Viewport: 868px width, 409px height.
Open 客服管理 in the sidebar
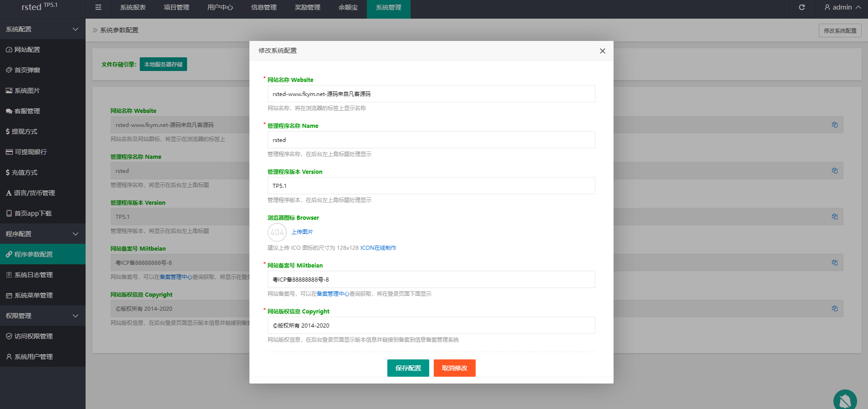[x=27, y=111]
